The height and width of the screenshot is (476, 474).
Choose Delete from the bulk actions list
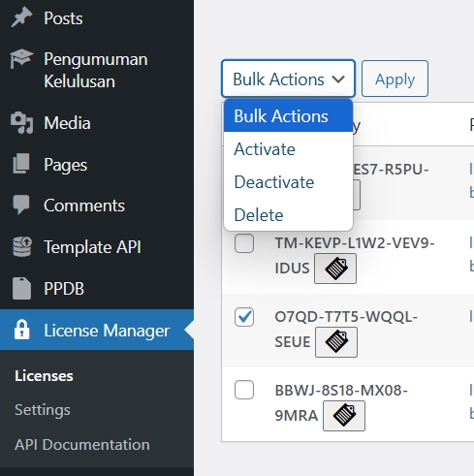click(288, 215)
